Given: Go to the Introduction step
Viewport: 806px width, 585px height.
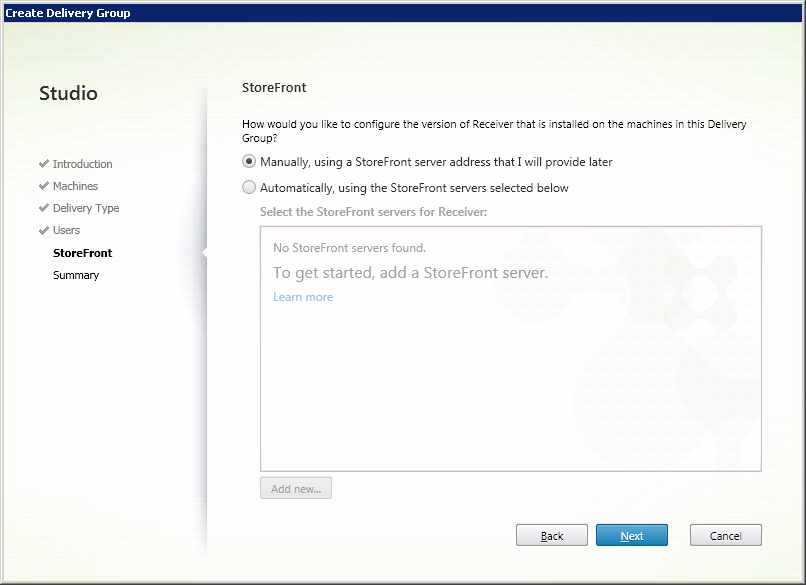Looking at the screenshot, I should point(82,164).
